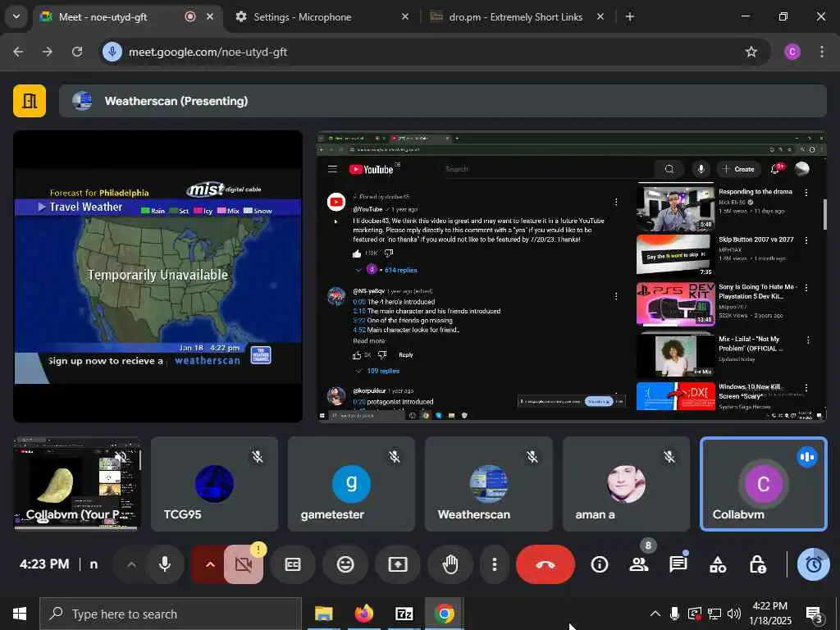Select the Weatherscan (Presenting) banner
The height and width of the screenshot is (630, 840).
coord(442,101)
